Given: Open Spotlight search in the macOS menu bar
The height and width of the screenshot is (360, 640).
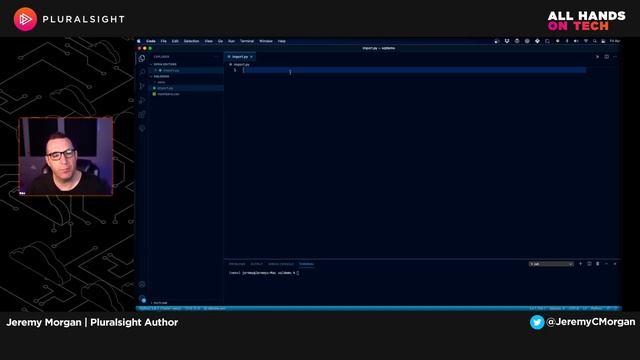Looking at the screenshot, I should coord(595,41).
